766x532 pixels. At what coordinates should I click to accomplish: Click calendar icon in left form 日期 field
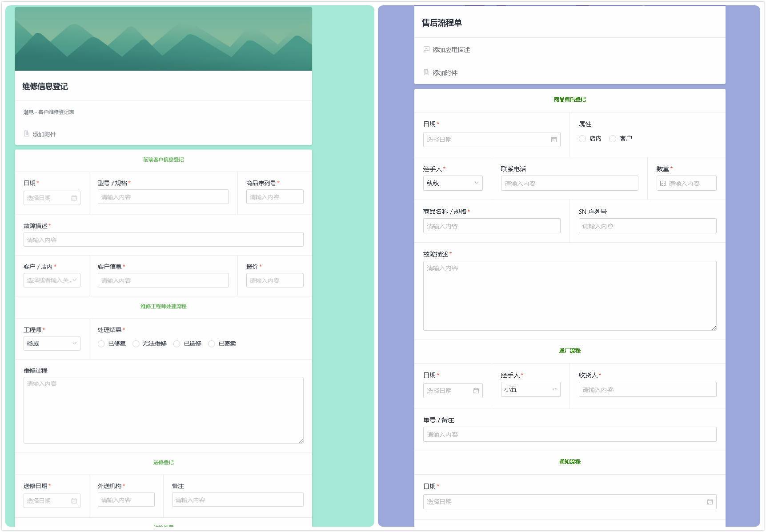[x=74, y=198]
